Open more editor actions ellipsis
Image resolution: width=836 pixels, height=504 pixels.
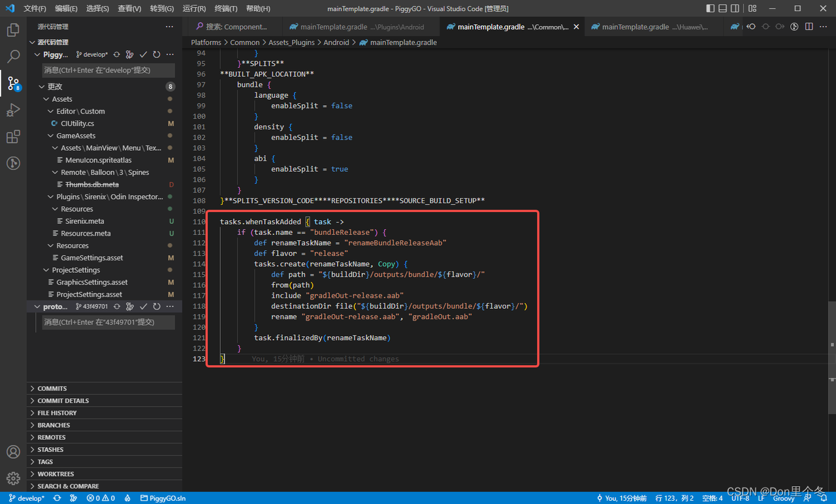(x=824, y=27)
